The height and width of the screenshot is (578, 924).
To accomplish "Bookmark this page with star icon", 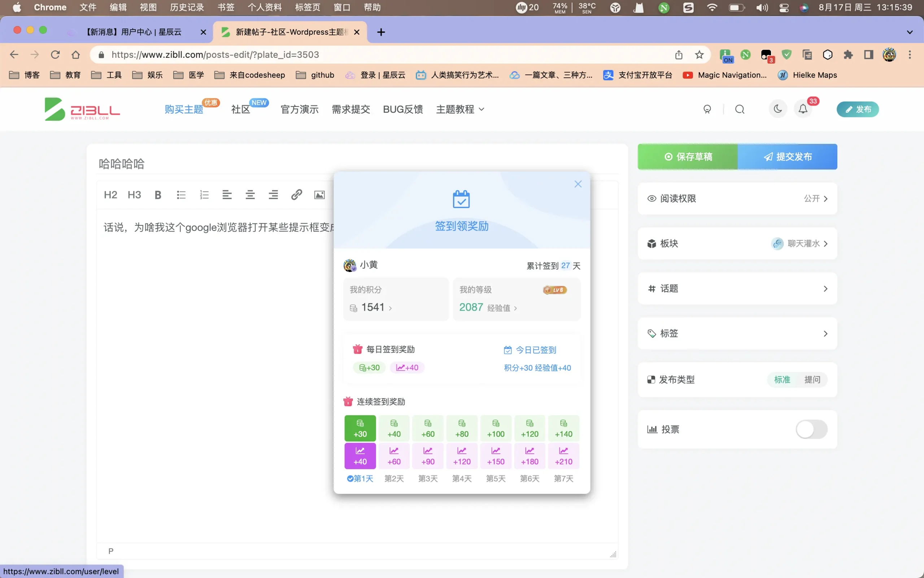I will [699, 55].
